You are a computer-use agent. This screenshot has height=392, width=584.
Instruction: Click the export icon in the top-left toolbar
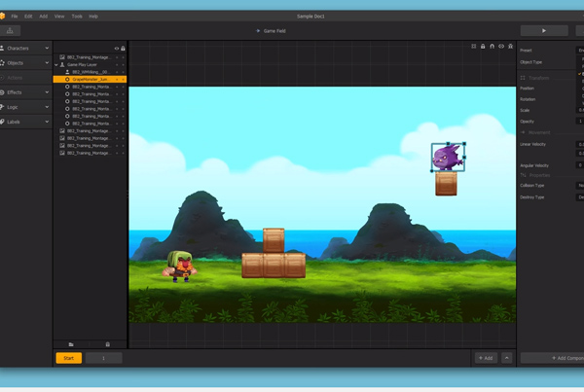14,30
